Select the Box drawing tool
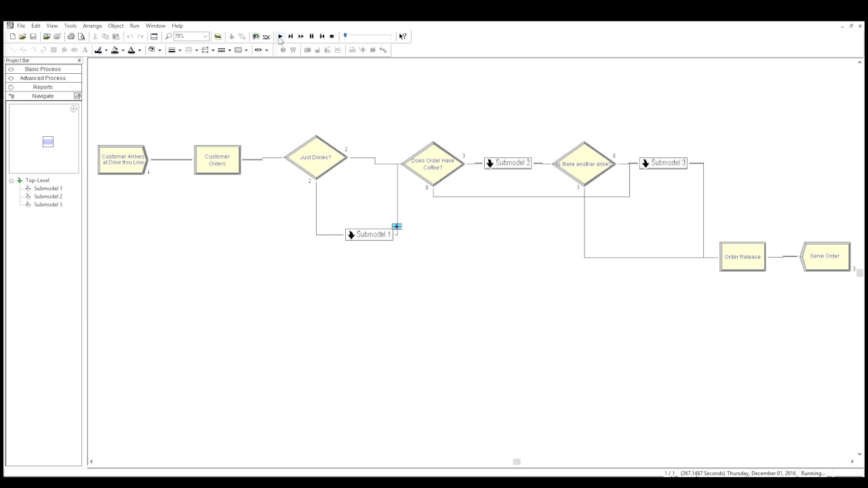This screenshot has width=868, height=488. coord(54,50)
